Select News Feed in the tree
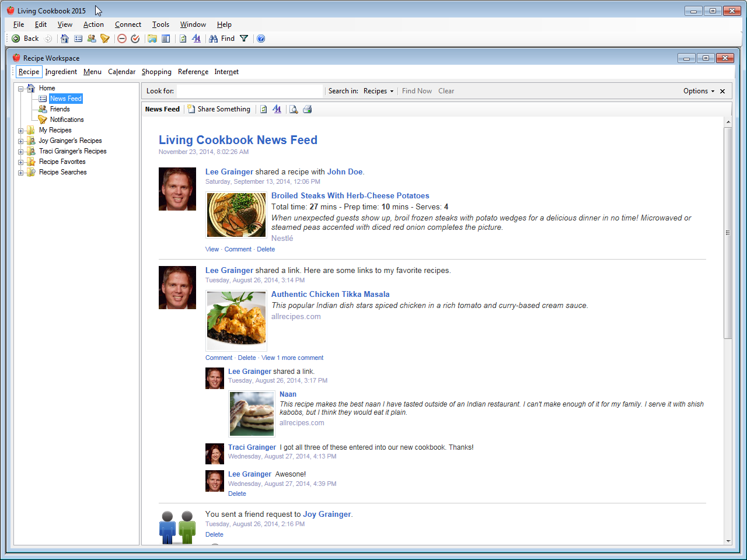Viewport: 747px width, 560px height. 65,99
